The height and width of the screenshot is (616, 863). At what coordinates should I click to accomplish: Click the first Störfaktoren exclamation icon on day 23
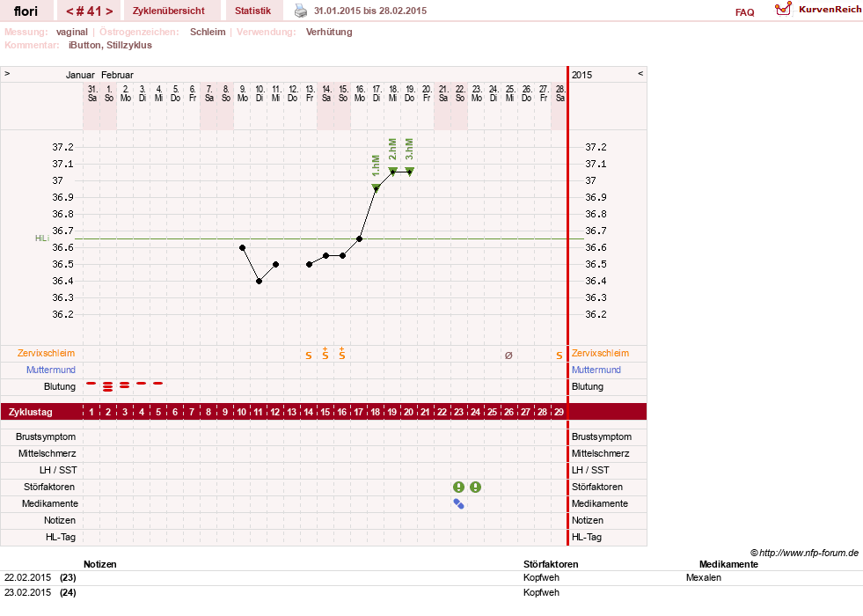click(x=458, y=487)
